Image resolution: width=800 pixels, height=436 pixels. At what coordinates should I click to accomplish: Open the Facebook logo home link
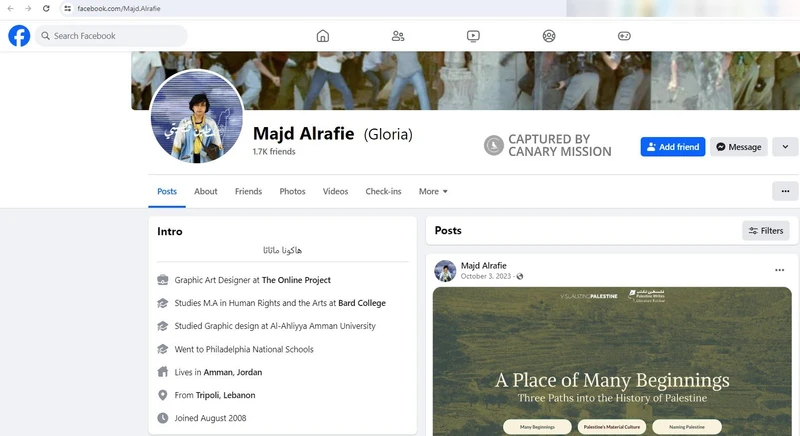tap(19, 36)
